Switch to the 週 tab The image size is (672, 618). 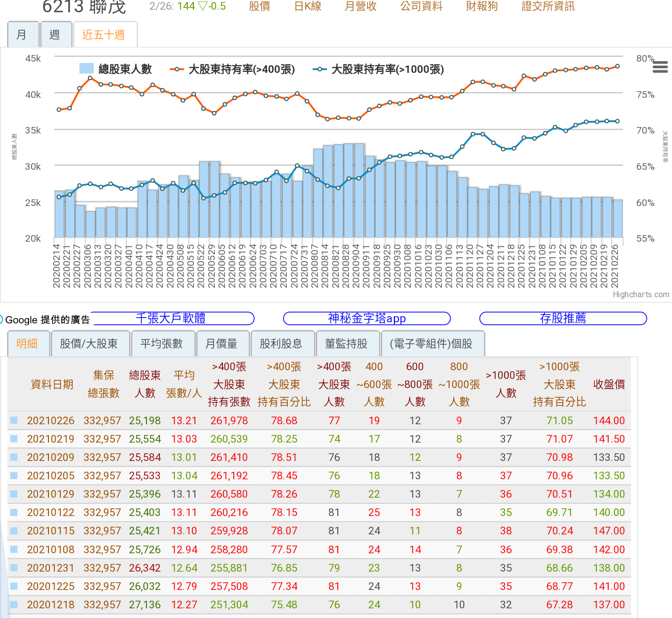coord(55,35)
